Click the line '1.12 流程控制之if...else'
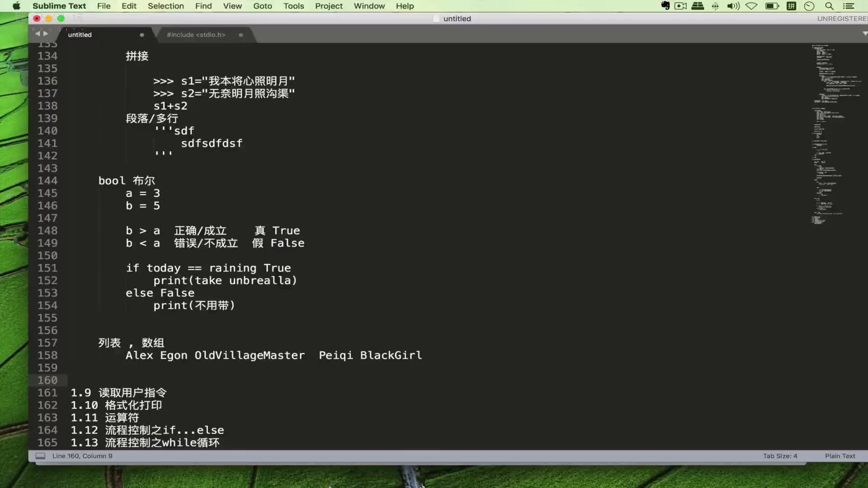 147,430
